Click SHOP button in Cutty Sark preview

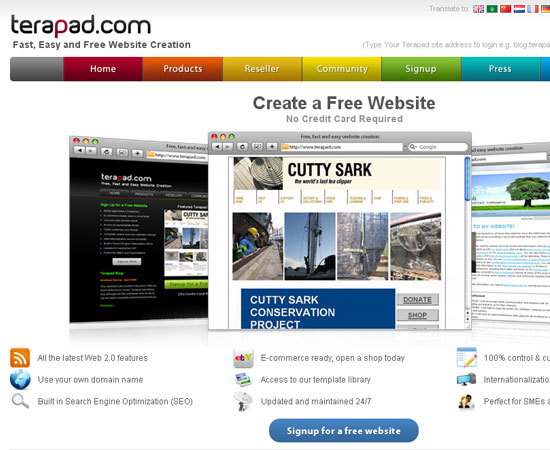coord(417,315)
